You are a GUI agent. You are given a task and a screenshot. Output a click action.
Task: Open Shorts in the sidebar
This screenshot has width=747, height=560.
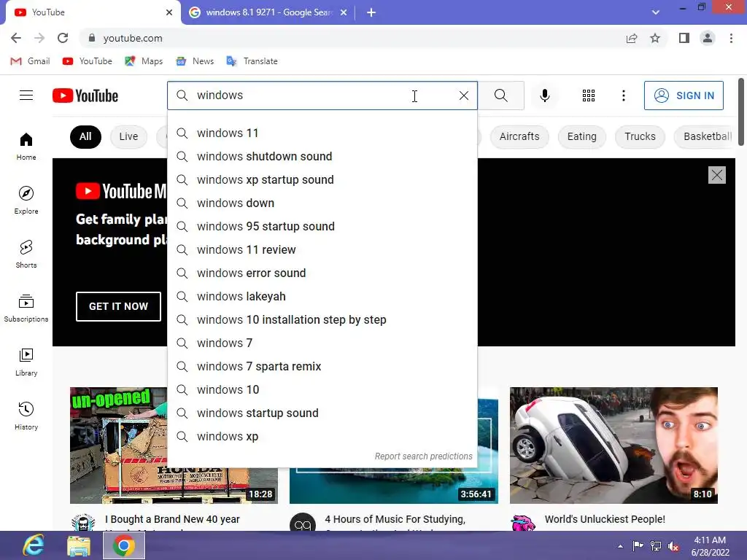pos(26,254)
